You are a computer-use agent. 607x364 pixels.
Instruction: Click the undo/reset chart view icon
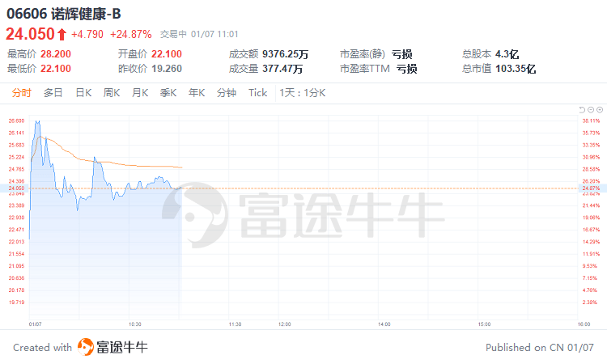point(582,110)
